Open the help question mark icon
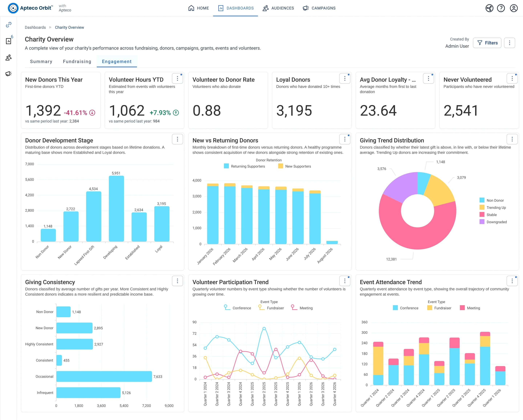 coord(501,8)
